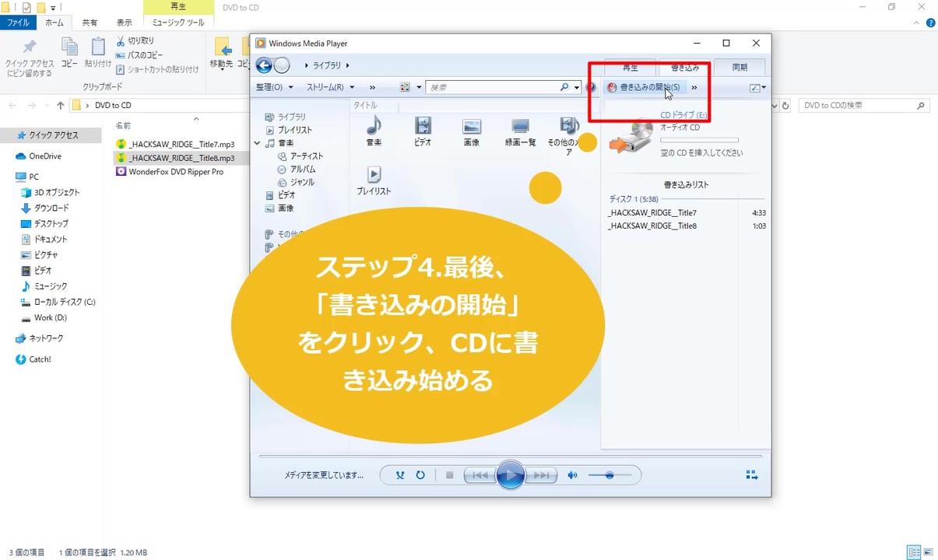The width and height of the screenshot is (938, 560).
Task: Click パスのコピー in Explorer ribbon
Action: coord(139,54)
